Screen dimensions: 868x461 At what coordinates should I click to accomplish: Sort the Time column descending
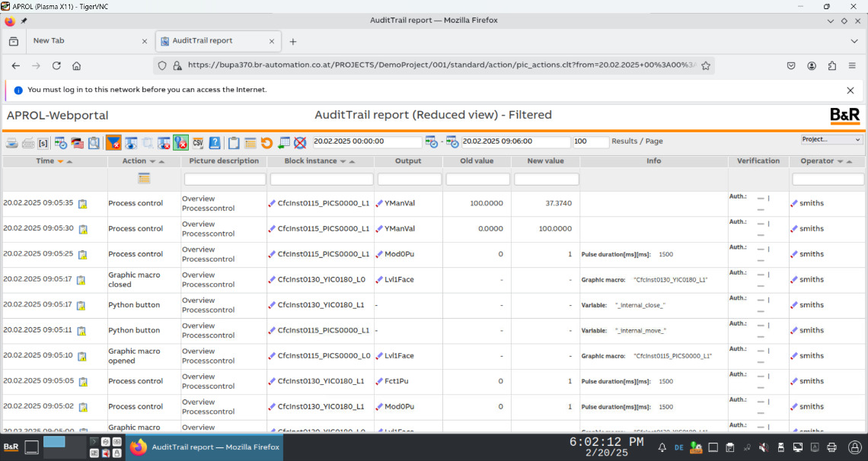point(60,161)
